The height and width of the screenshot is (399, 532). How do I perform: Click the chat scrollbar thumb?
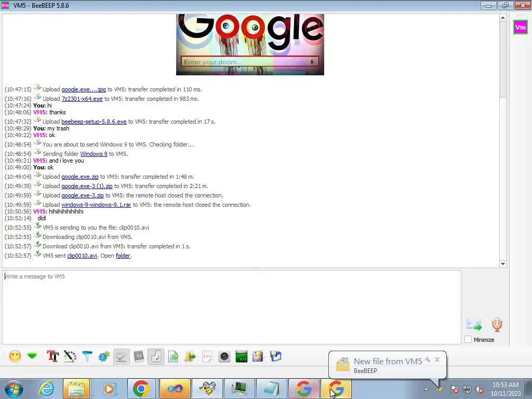503,59
